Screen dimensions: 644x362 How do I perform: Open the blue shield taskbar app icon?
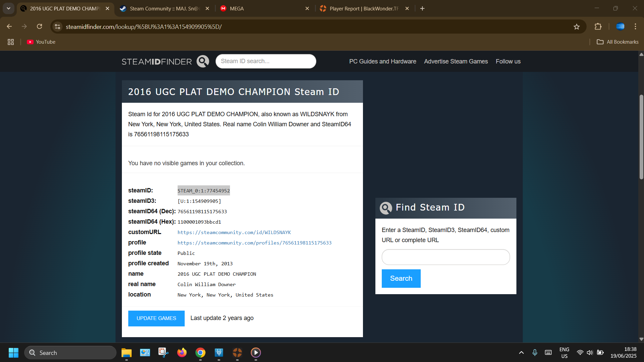pyautogui.click(x=219, y=353)
